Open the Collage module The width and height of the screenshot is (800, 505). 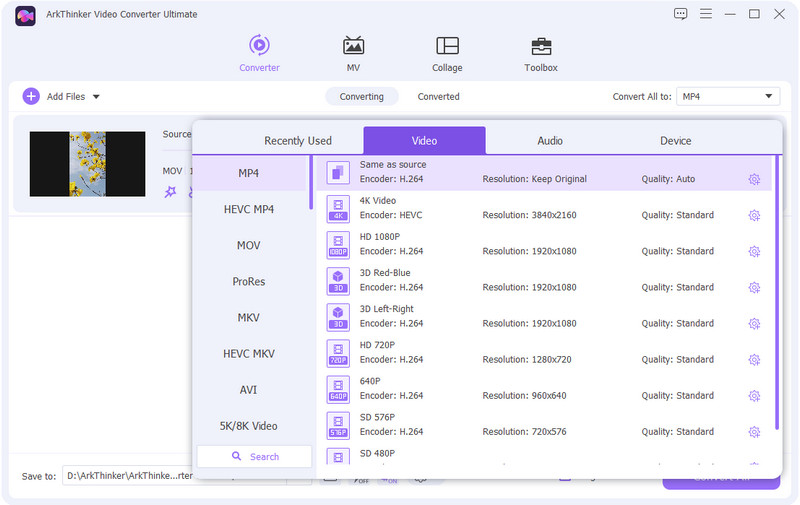(x=447, y=53)
